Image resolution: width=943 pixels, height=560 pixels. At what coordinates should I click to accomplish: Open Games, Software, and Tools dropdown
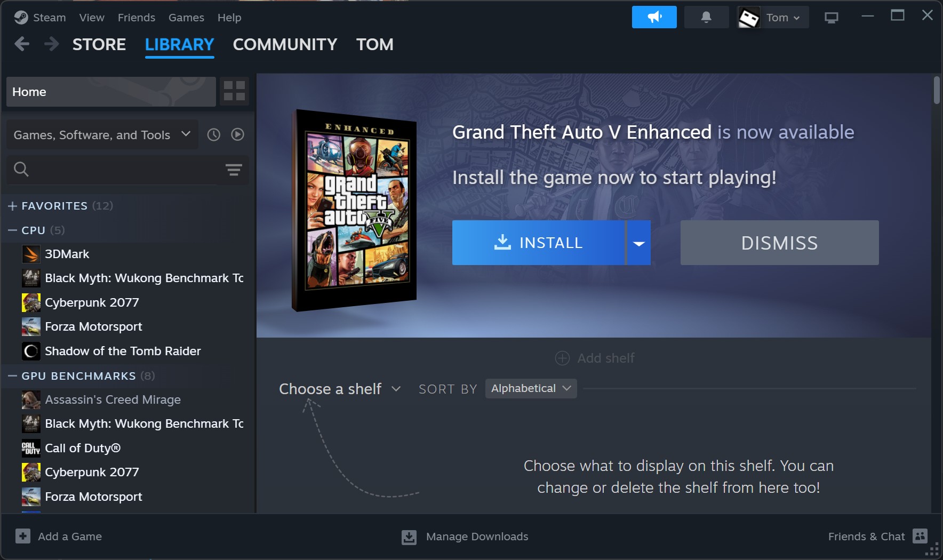point(102,134)
